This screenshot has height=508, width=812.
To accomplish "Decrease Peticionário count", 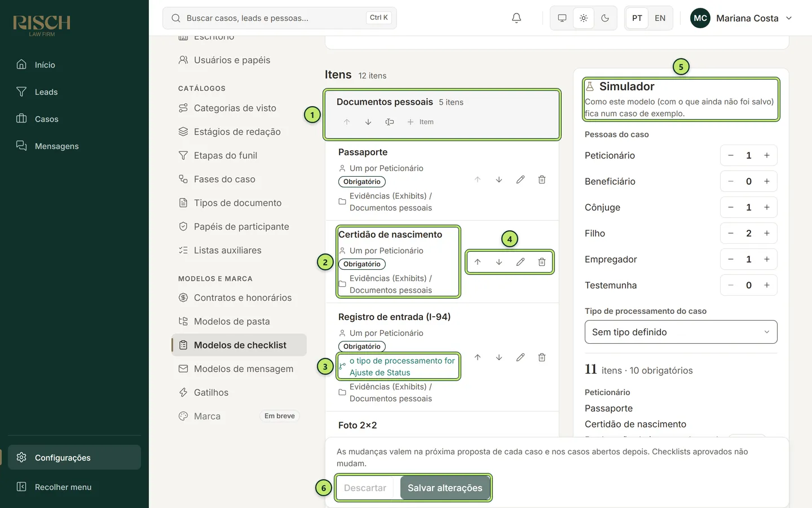I will (731, 155).
